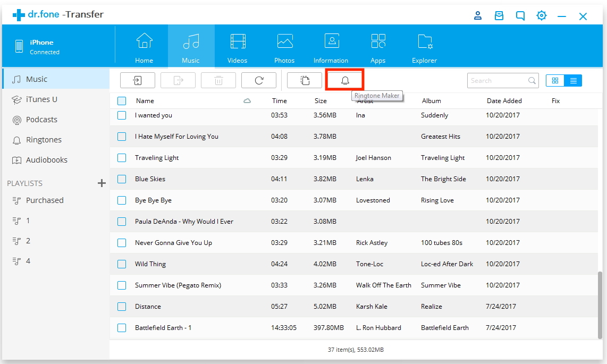This screenshot has height=364, width=607.
Task: Click the refresh toolbar icon
Action: 259,80
